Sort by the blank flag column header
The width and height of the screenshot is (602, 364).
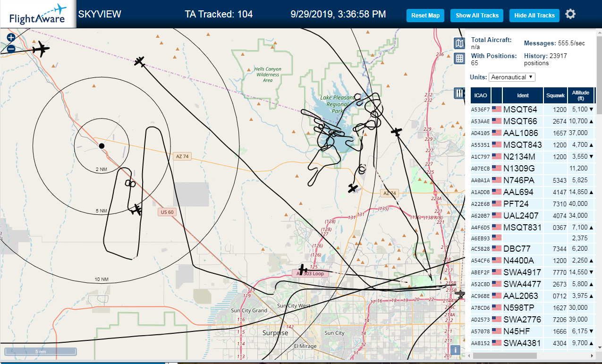point(497,95)
